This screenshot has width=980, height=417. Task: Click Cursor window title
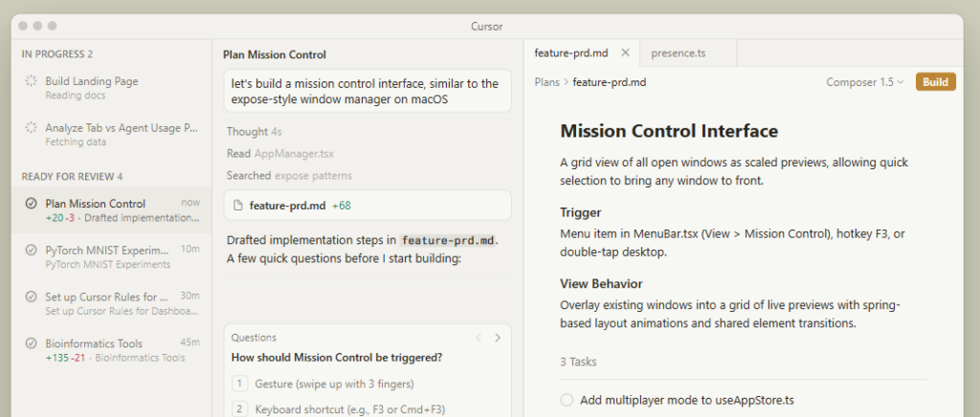pos(487,27)
